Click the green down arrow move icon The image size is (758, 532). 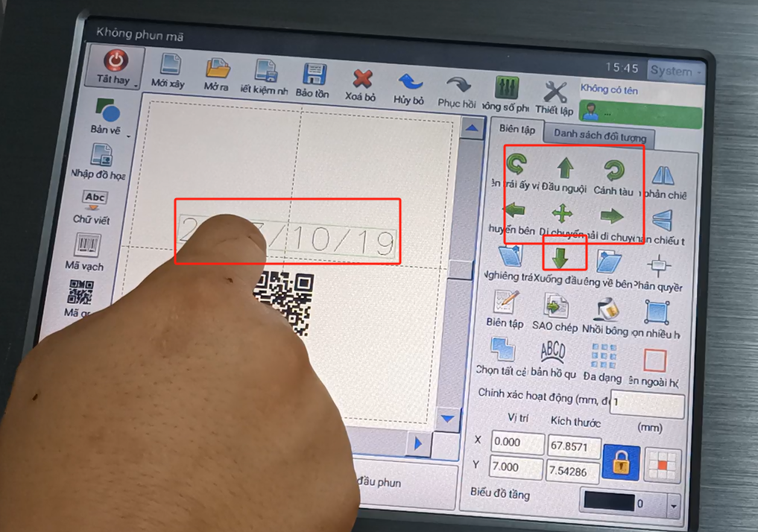(560, 257)
